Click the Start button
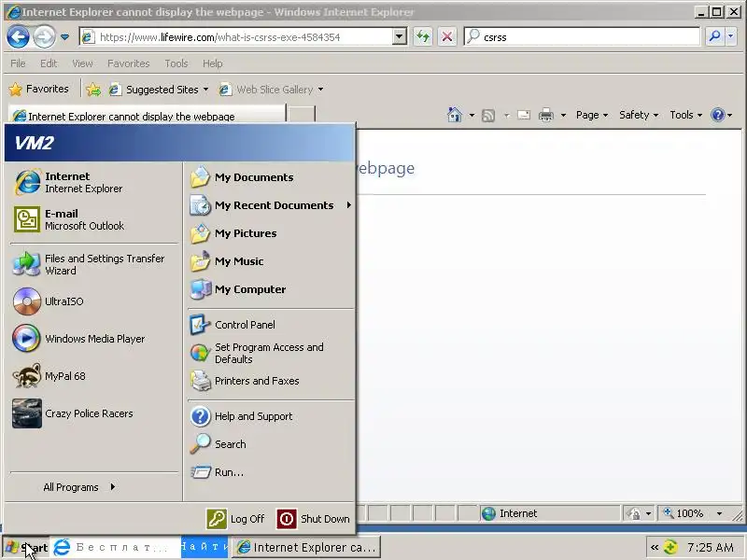Screen dimensions: 747x560 click(x=26, y=548)
